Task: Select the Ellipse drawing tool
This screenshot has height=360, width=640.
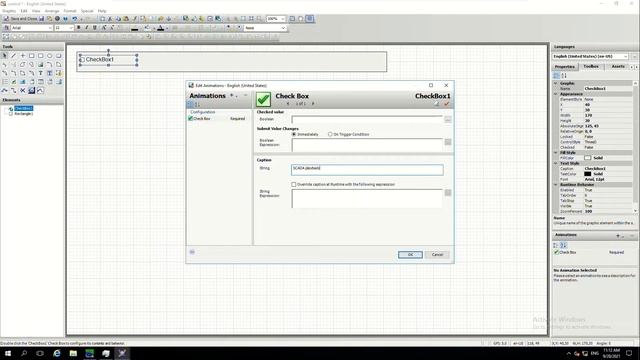Action: pyautogui.click(x=49, y=56)
